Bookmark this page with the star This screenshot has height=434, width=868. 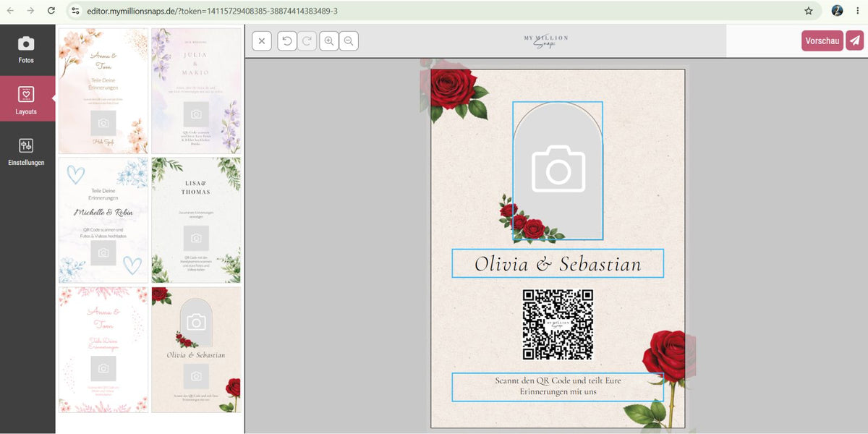[x=809, y=11]
